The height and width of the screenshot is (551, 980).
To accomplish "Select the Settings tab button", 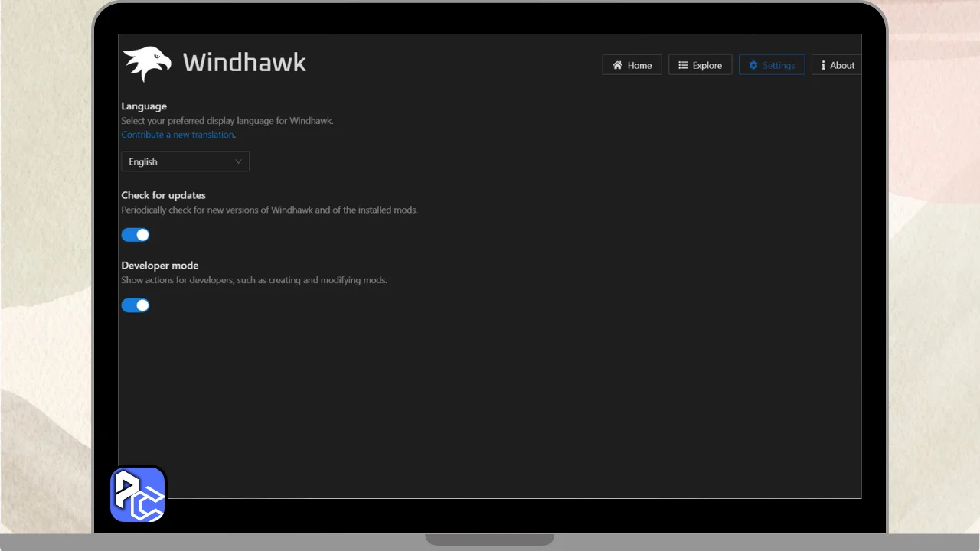I will coord(772,65).
